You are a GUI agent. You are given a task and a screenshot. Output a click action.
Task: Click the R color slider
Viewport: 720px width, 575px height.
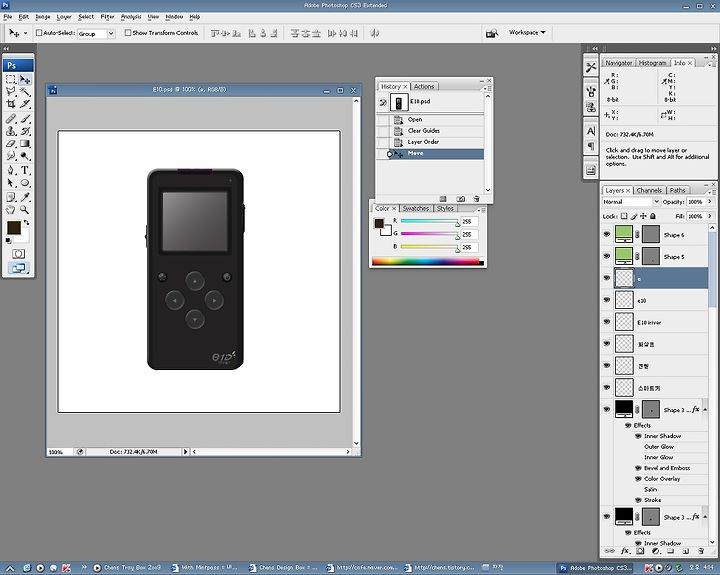(x=429, y=221)
